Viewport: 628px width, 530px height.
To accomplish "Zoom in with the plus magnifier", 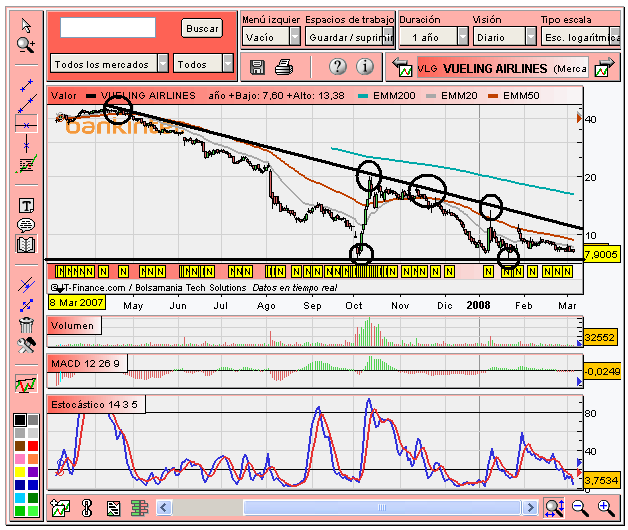I will coord(606,508).
